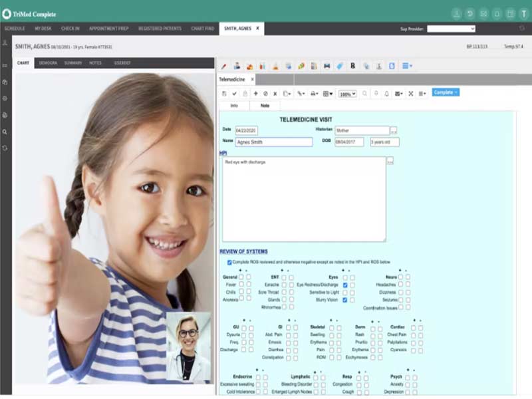Switch to the NOTES chart tab
The width and height of the screenshot is (532, 399).
coord(95,63)
